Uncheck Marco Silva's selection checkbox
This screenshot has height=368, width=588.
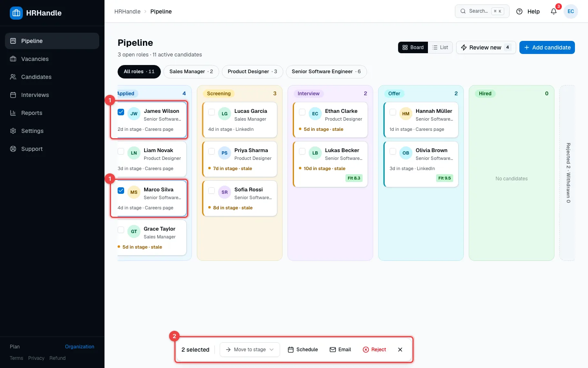121,191
